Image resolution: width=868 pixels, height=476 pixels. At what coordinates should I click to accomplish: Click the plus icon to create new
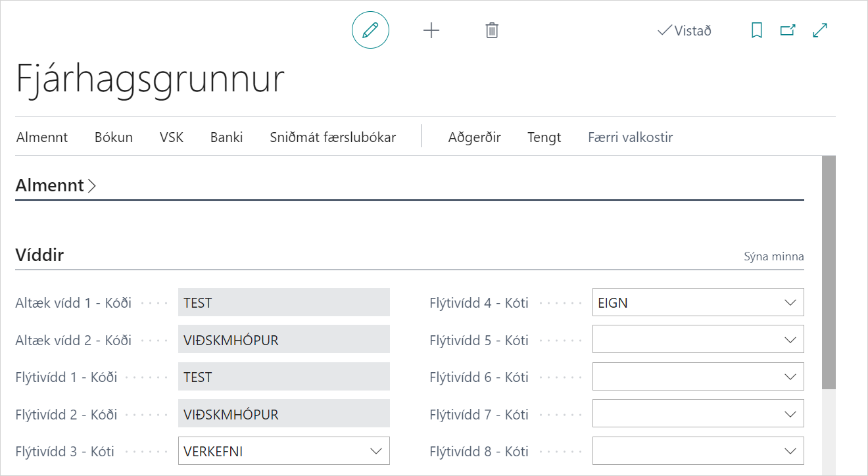pos(431,30)
